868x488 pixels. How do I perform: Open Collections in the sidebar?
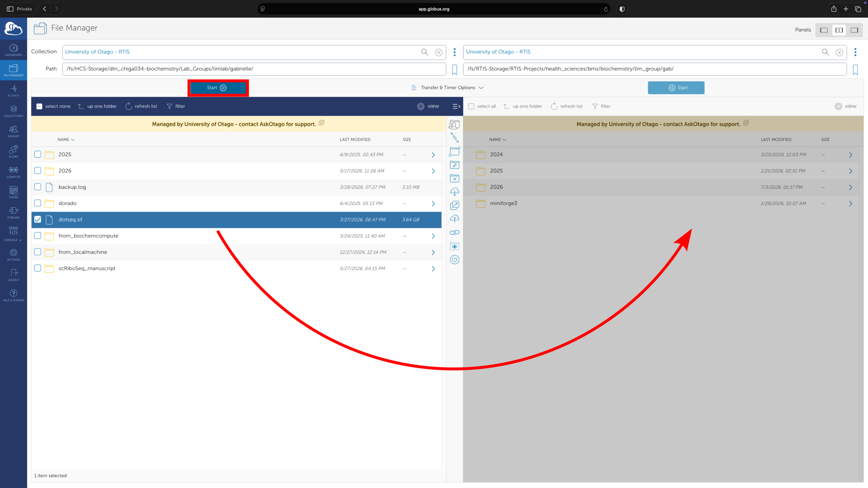pyautogui.click(x=13, y=111)
